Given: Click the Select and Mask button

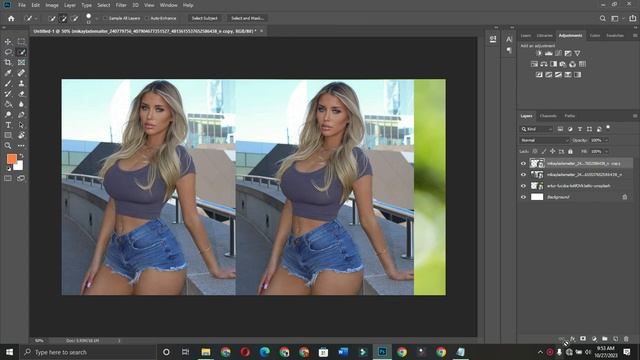Looking at the screenshot, I should tap(247, 18).
